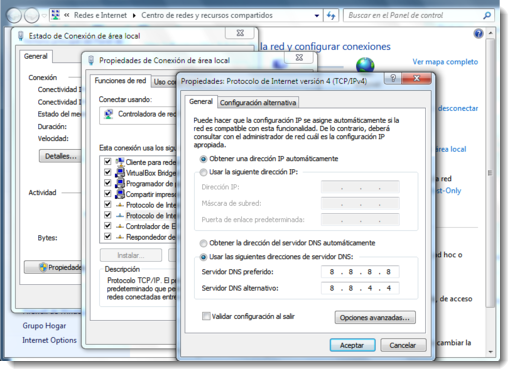Click the Internet globe icon in network map

point(365,65)
